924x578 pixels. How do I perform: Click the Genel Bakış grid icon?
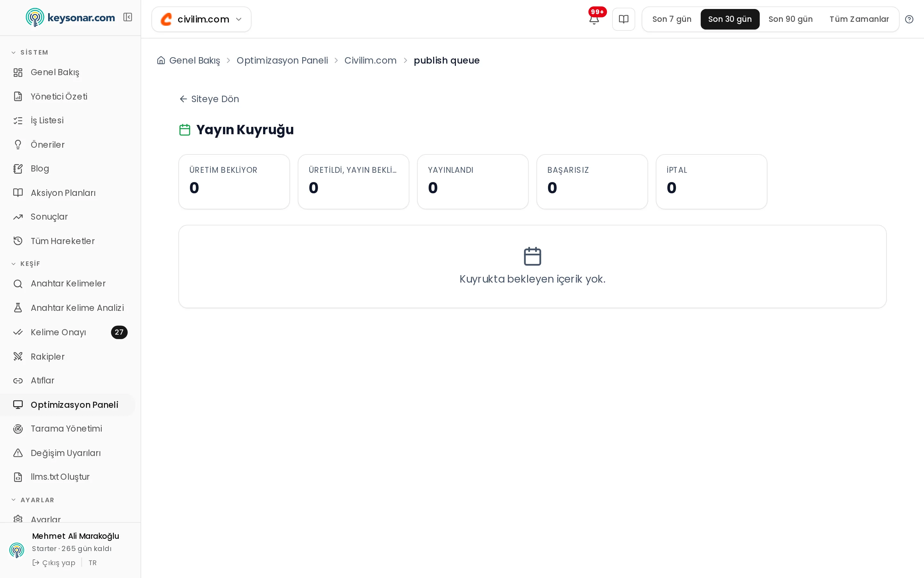pyautogui.click(x=18, y=72)
